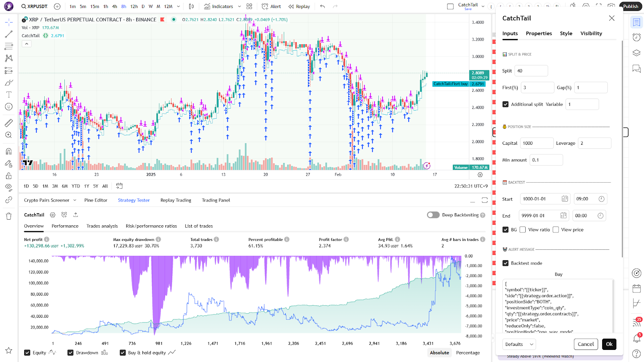Open the ruler measure tool
This screenshot has width=644, height=362.
tap(8, 123)
